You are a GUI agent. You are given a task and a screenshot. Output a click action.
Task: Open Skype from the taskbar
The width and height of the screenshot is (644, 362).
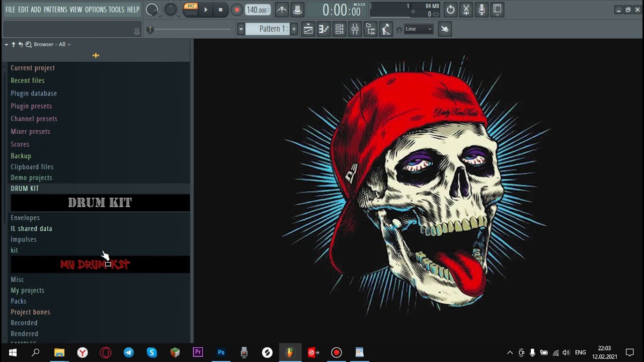(152, 352)
